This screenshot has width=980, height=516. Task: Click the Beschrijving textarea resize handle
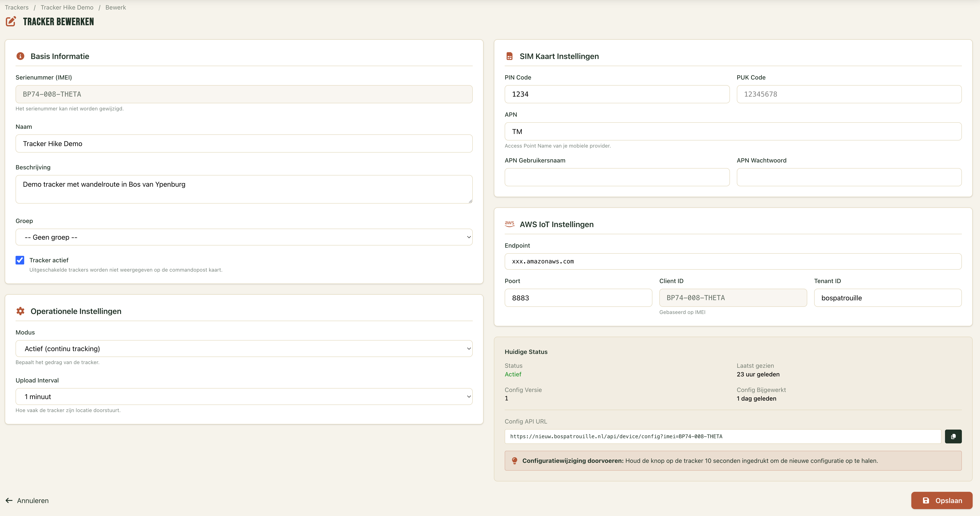click(x=470, y=201)
